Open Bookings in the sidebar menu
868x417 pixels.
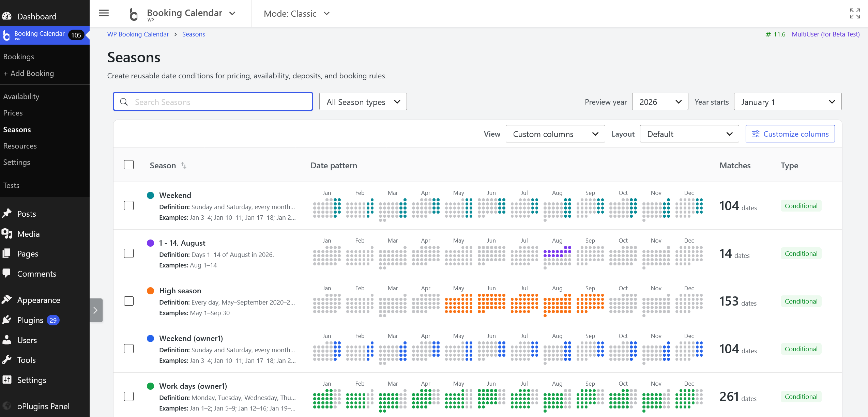coord(19,57)
